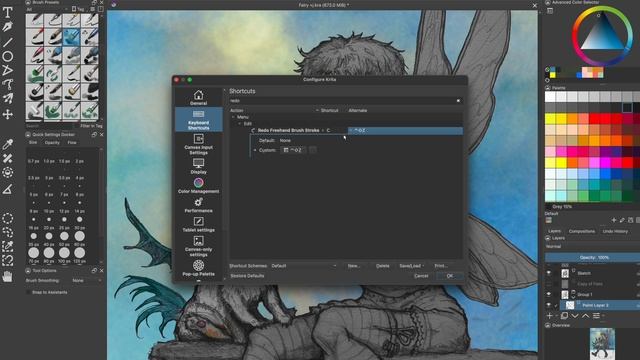Image resolution: width=640 pixels, height=360 pixels.
Task: Click Restore Defaults button
Action: [x=247, y=276]
